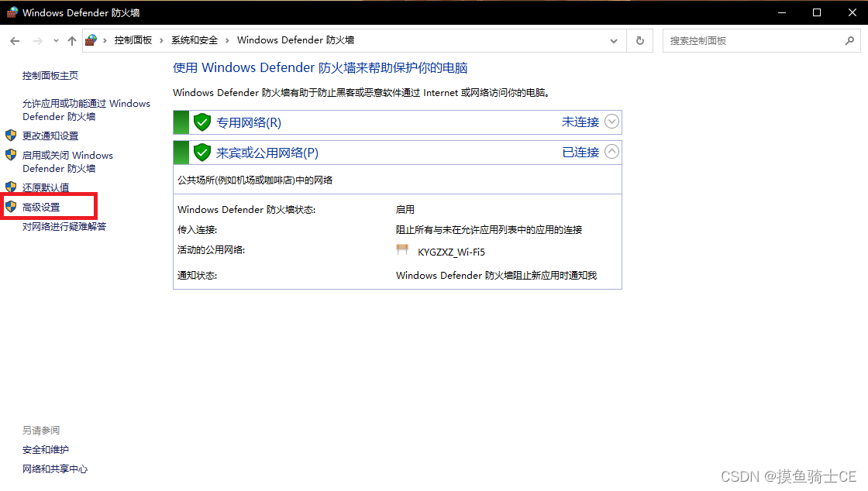This screenshot has height=491, width=868.
Task: Select Windows Defender 防火墙 breadcrumb item
Action: pyautogui.click(x=295, y=40)
